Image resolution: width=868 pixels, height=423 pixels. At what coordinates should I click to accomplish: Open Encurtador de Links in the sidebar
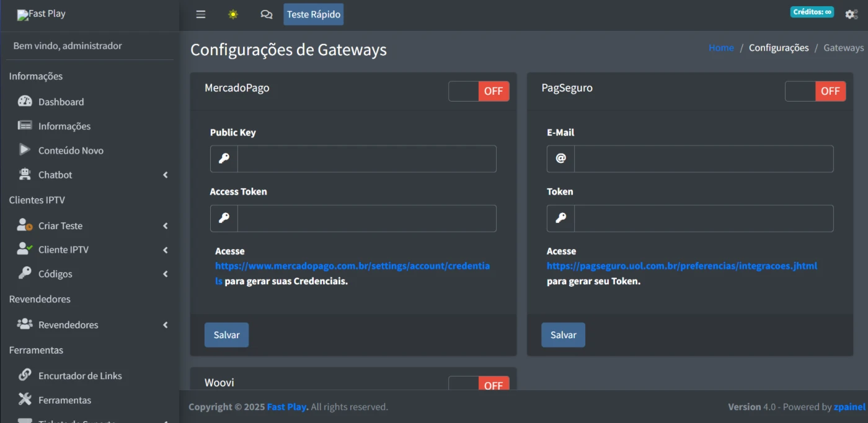pos(80,376)
